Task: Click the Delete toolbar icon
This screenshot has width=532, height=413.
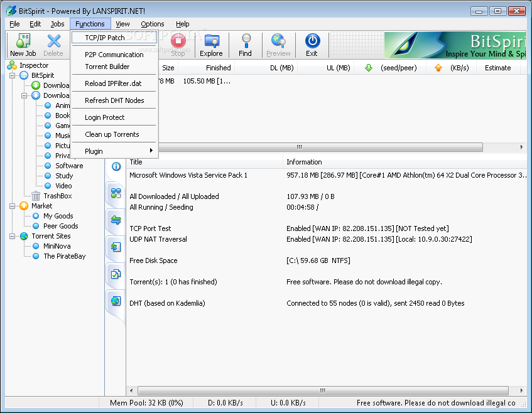Action: tap(53, 41)
